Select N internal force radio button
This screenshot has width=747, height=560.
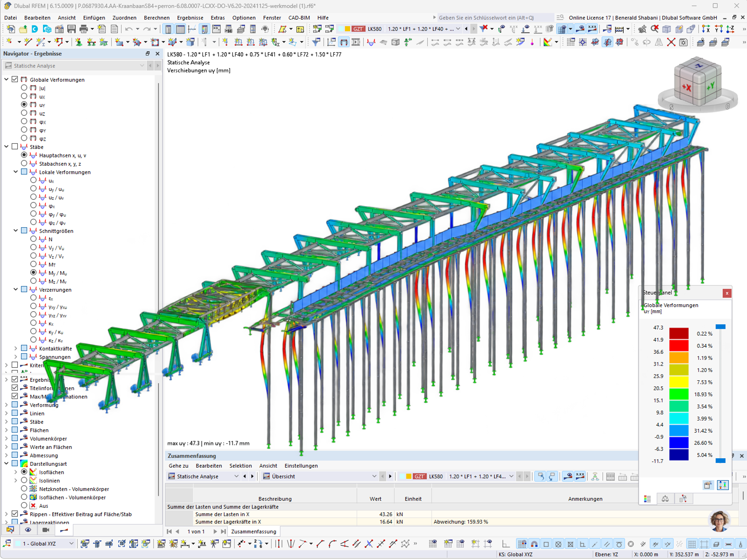[x=33, y=239]
